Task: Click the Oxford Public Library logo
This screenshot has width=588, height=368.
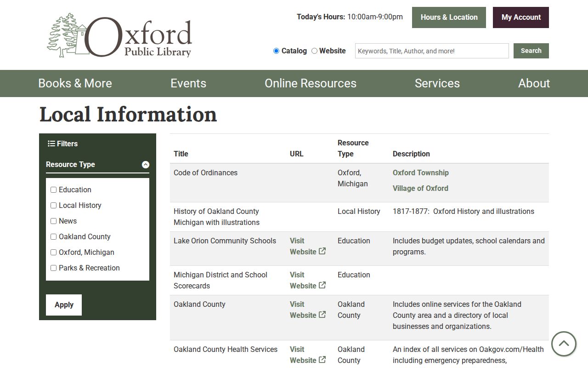Action: [119, 35]
